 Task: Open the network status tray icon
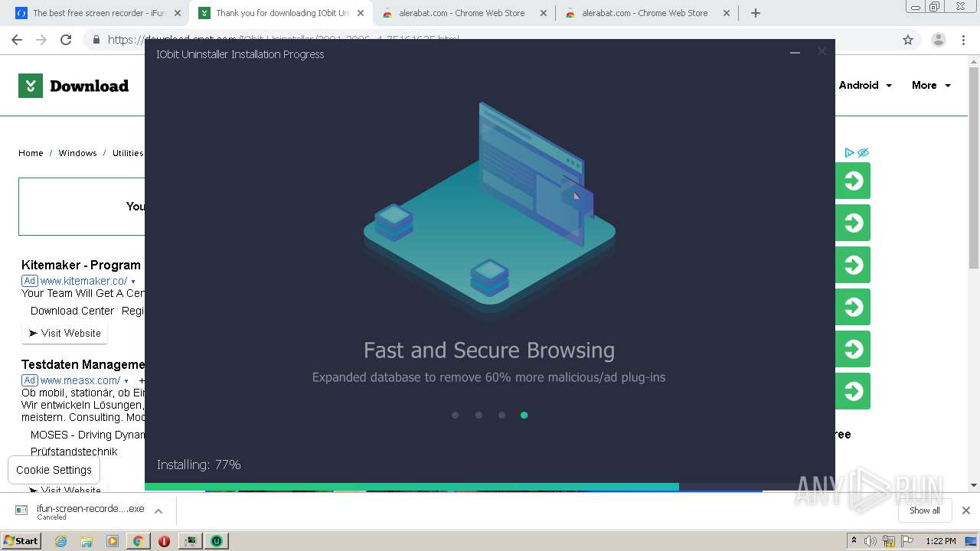click(888, 541)
